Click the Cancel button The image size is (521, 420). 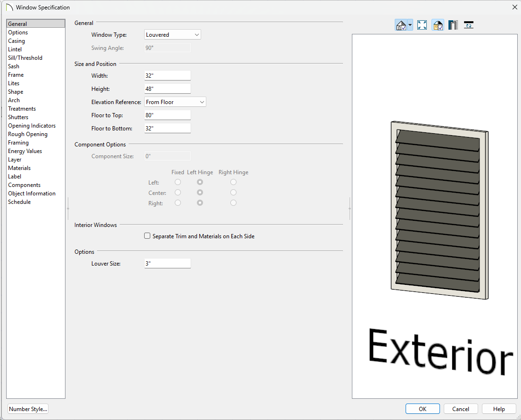coord(461,409)
